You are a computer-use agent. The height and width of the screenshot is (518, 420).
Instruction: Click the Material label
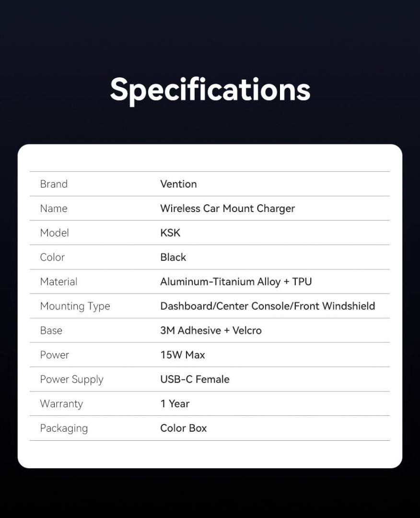pos(58,282)
